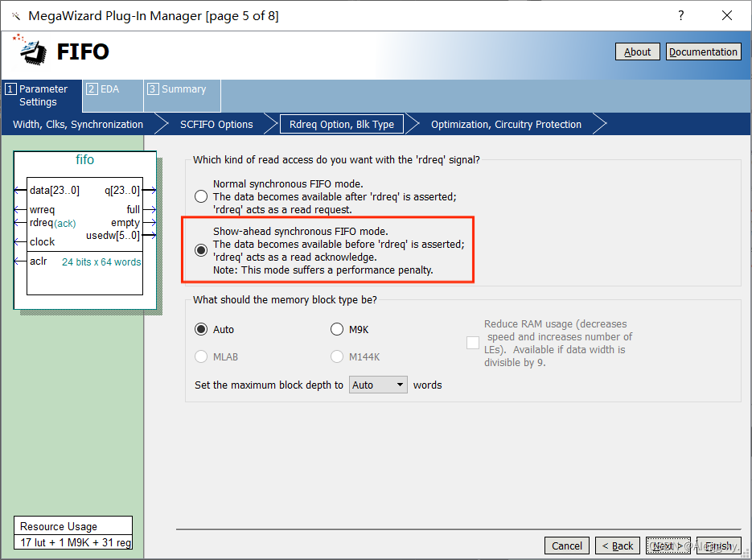Choose the M144K memory block radio
This screenshot has width=752, height=560.
coord(337,356)
